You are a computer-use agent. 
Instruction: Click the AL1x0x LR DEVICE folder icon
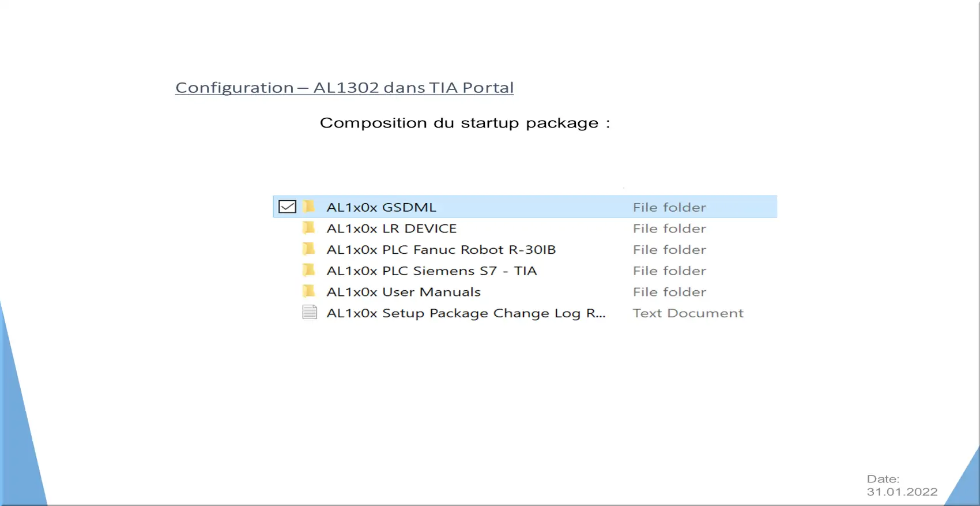coord(309,227)
